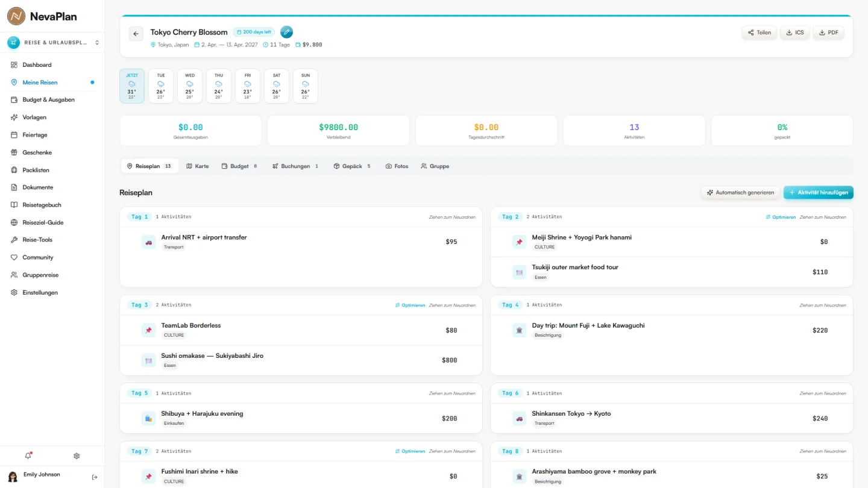Viewport: 868px width, 488px height.
Task: Click the pin icon for Fushimi Inari shrine
Action: tap(148, 476)
